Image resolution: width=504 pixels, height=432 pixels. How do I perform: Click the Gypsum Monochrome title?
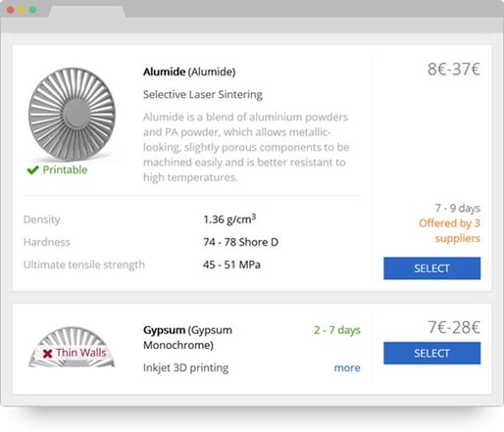[187, 337]
